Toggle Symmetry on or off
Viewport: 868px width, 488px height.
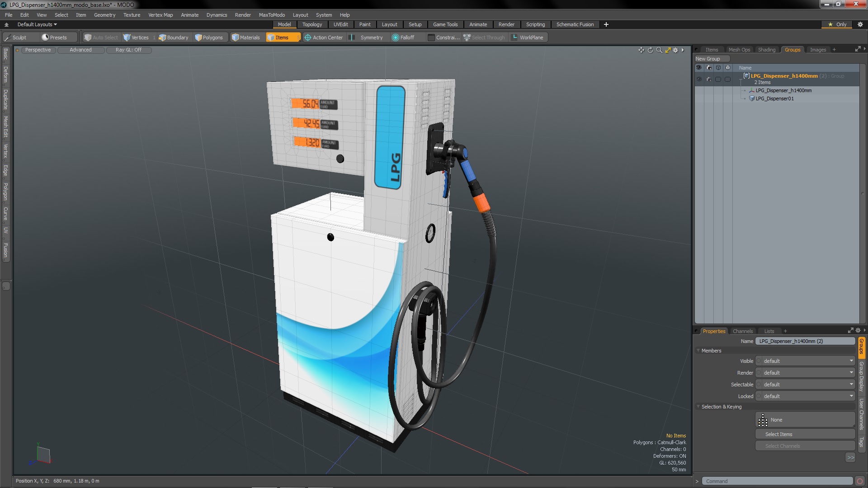point(367,38)
